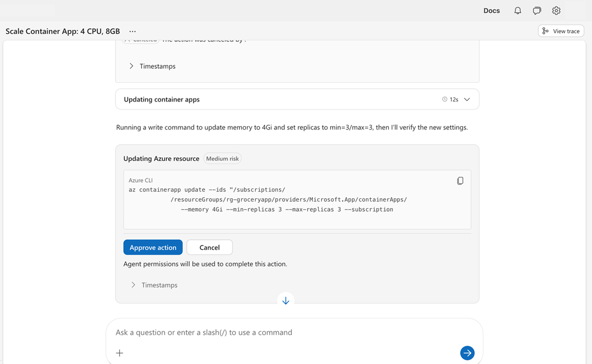Open more options next to the conversation title
This screenshot has width=592, height=364.
132,31
